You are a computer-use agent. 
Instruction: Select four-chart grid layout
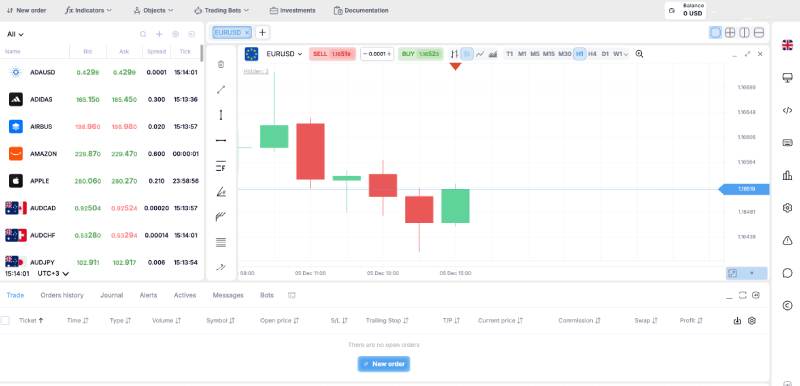pos(730,33)
